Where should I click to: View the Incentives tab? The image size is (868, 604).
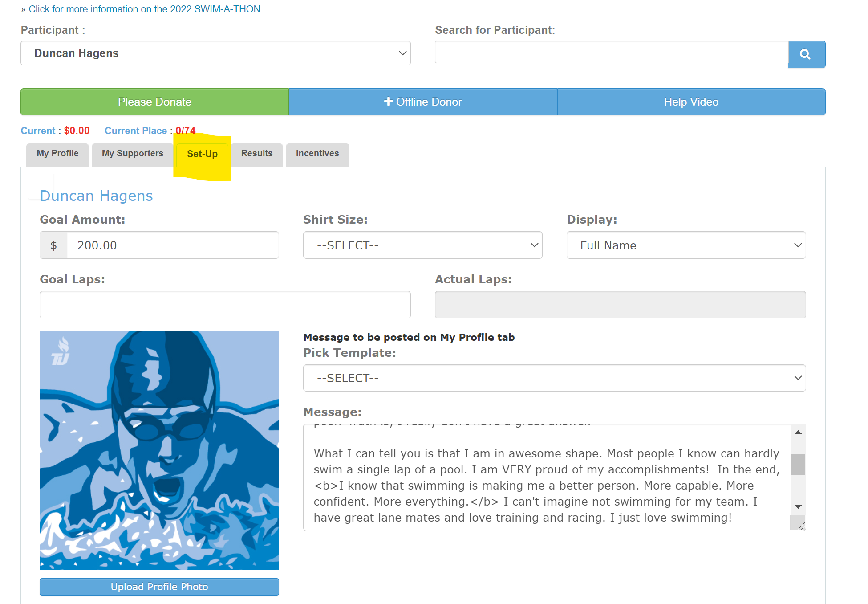point(317,154)
